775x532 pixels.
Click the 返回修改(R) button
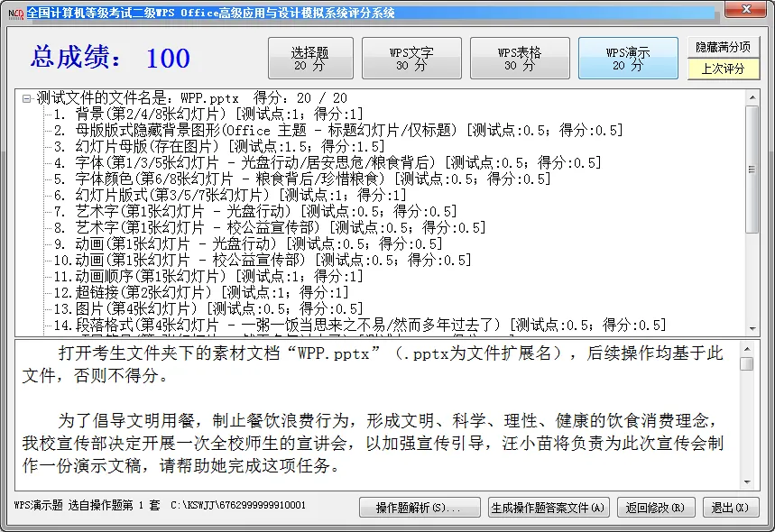pos(656,508)
